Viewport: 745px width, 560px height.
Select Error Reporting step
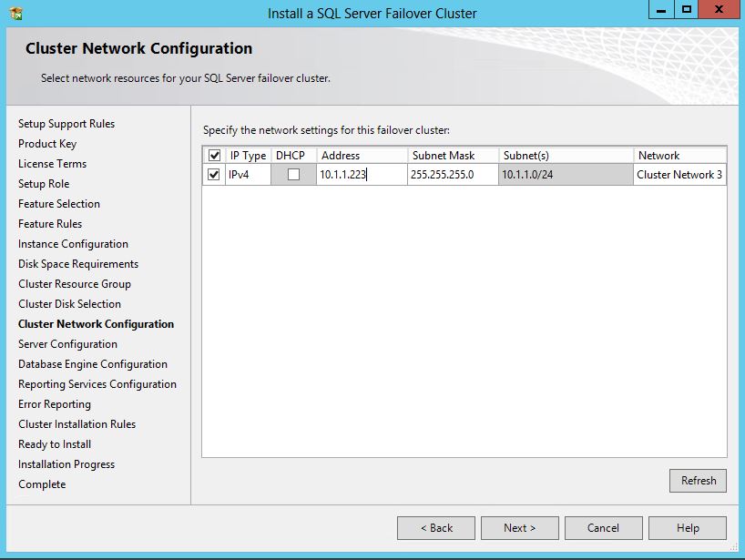click(55, 404)
